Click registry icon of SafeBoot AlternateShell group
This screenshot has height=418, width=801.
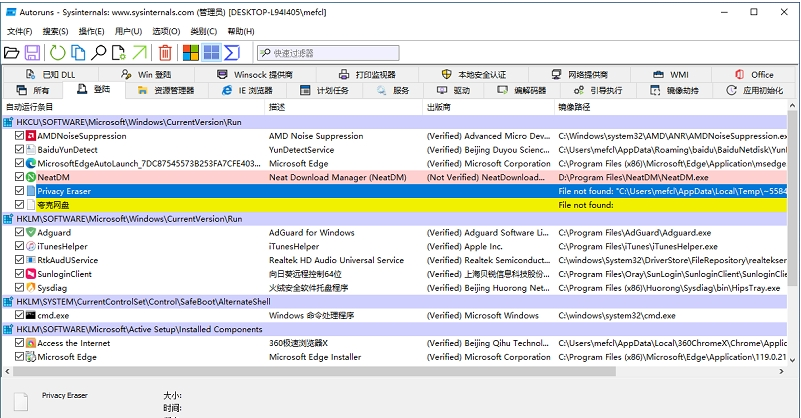point(8,301)
